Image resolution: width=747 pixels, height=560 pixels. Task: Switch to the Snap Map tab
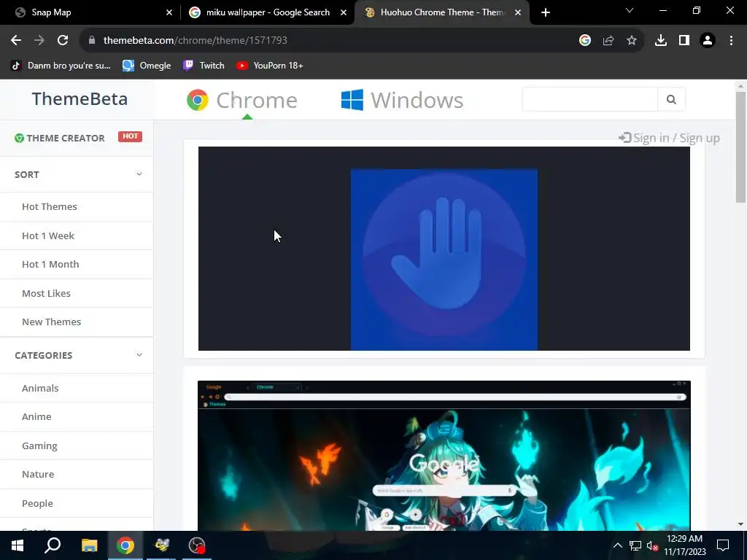tap(90, 12)
